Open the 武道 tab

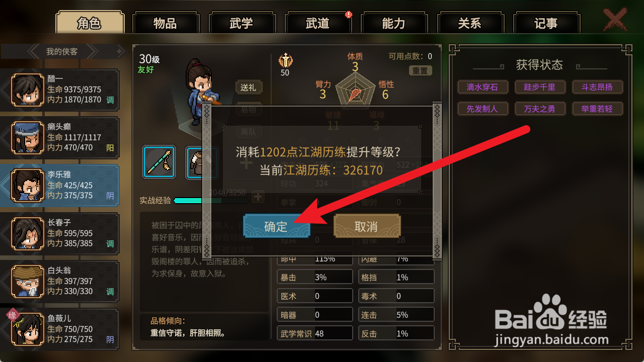tap(317, 23)
